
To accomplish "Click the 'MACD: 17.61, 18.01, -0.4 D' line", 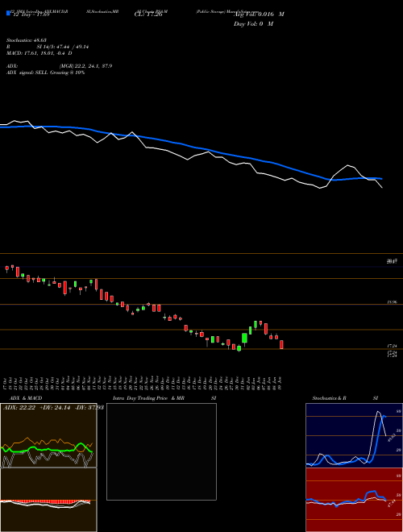I will pyautogui.click(x=39, y=53).
